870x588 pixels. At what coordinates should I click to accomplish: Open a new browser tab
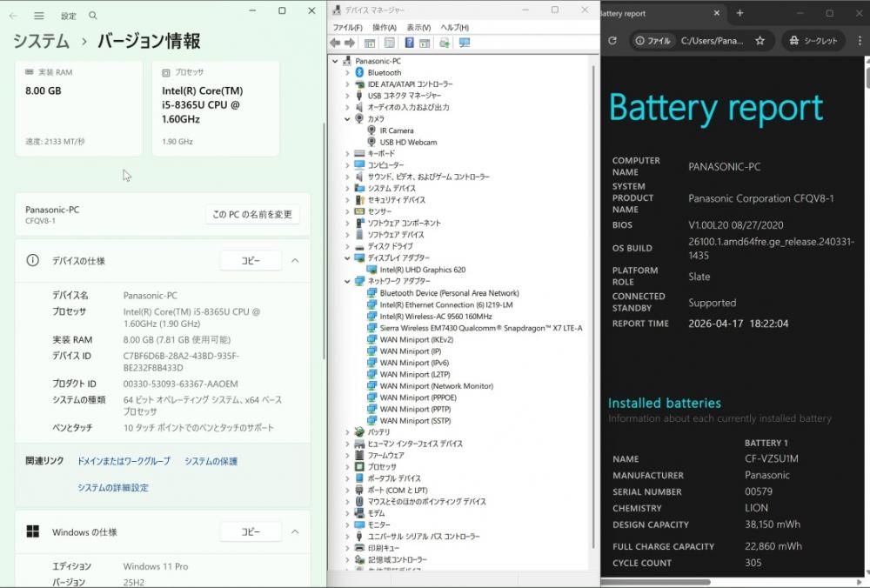pyautogui.click(x=739, y=13)
